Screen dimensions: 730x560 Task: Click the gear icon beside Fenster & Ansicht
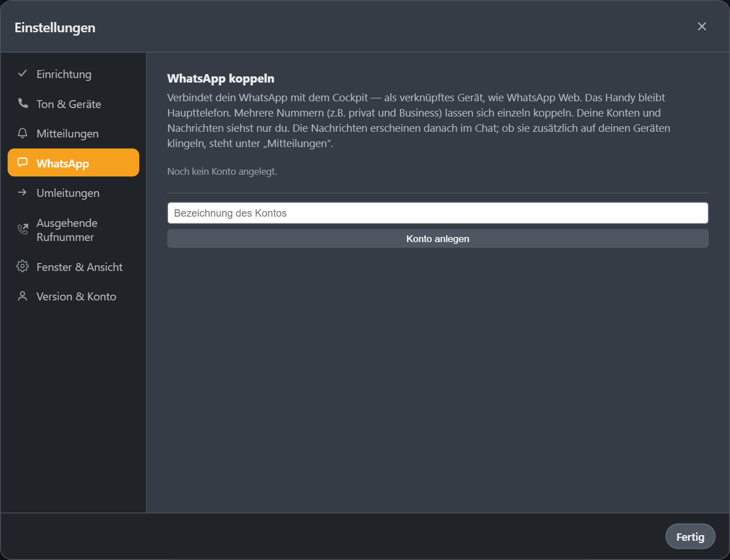[x=23, y=266]
